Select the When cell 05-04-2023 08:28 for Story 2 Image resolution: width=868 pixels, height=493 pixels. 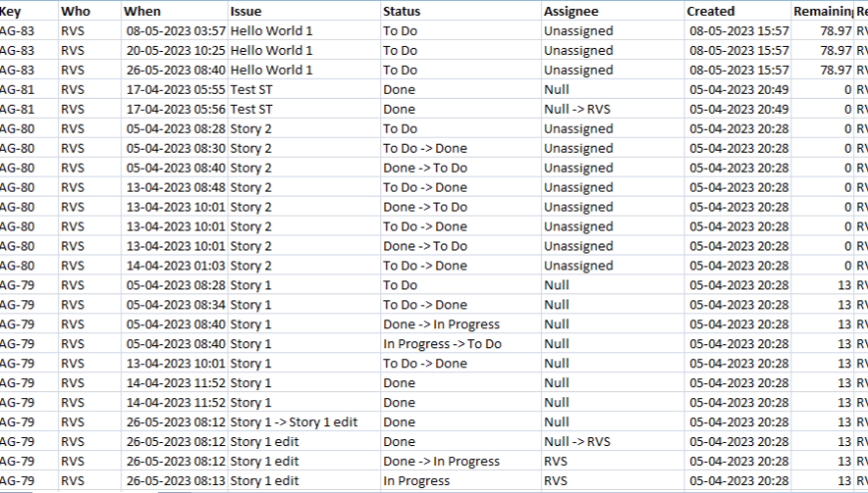[176, 129]
